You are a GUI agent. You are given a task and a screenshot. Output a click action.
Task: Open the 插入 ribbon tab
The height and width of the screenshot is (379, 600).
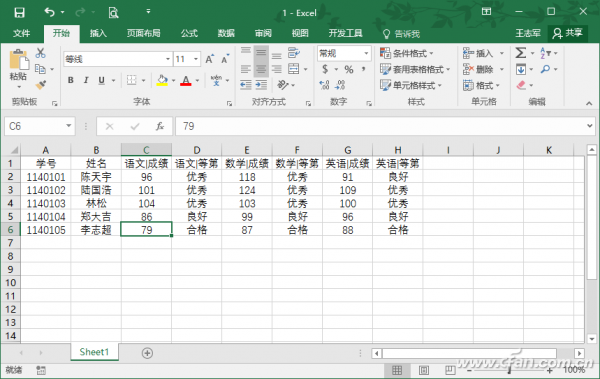pos(98,33)
